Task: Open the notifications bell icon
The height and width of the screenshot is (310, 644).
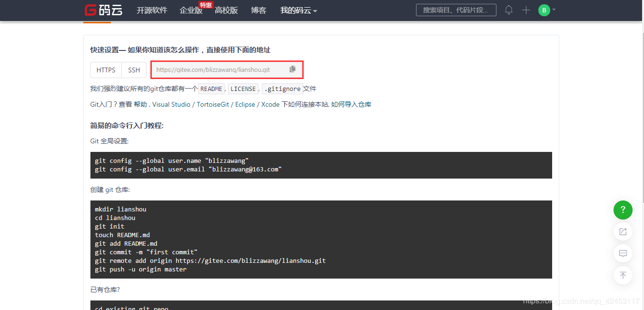Action: [509, 10]
